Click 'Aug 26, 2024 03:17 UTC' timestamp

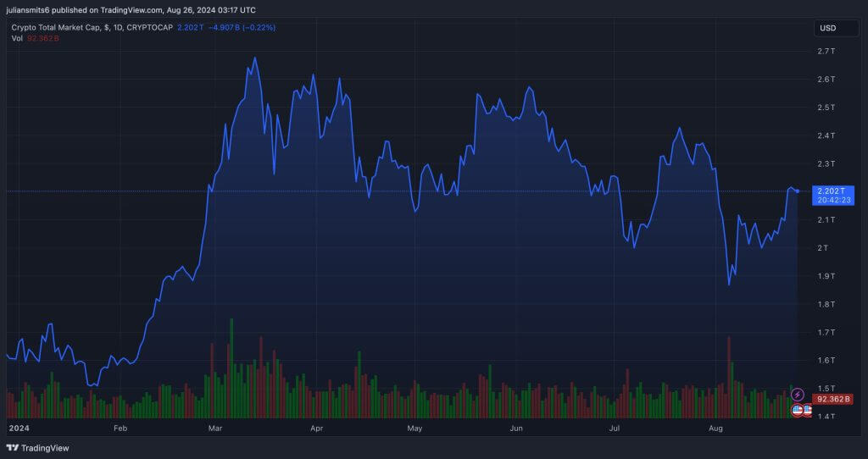point(211,10)
